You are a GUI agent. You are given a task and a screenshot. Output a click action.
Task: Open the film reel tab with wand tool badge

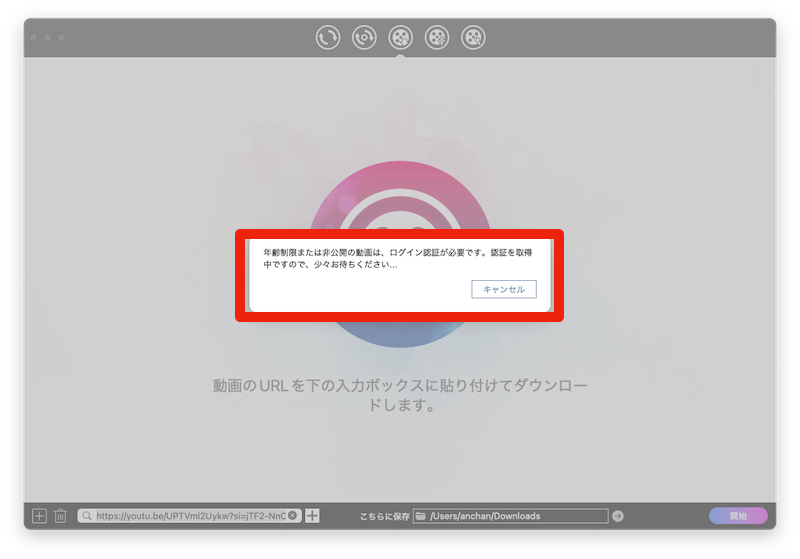473,37
